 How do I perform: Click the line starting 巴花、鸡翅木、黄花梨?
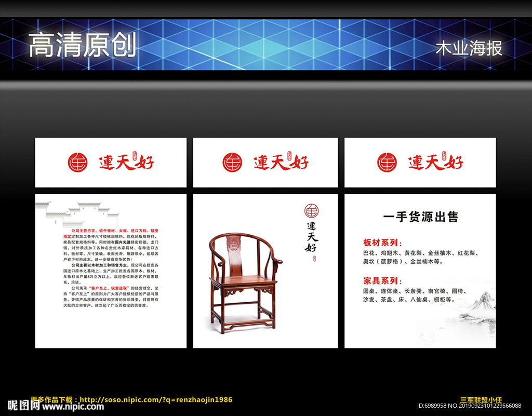[421, 253]
